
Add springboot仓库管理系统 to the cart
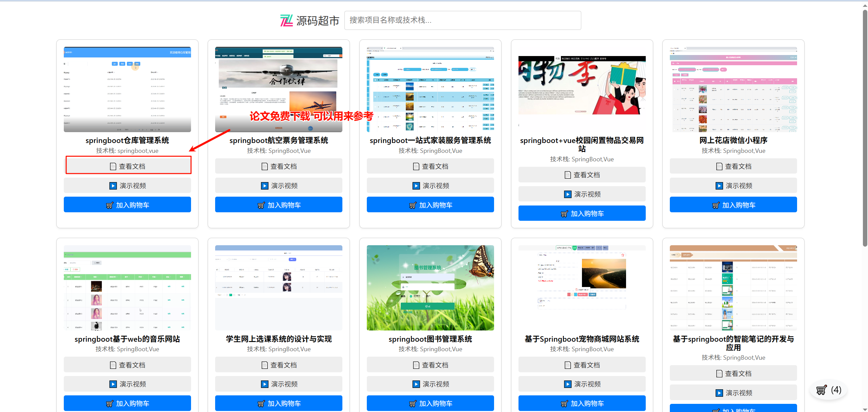coord(127,205)
